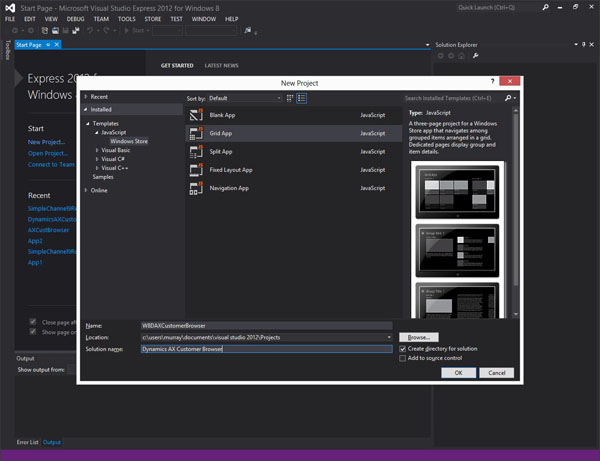Open the FILE menu
This screenshot has width=600, height=461.
point(10,19)
